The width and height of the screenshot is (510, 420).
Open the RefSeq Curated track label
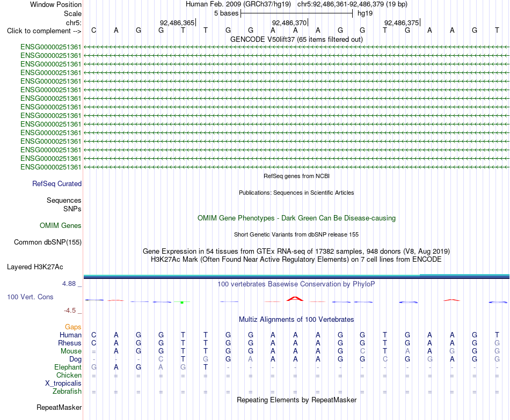pyautogui.click(x=56, y=183)
